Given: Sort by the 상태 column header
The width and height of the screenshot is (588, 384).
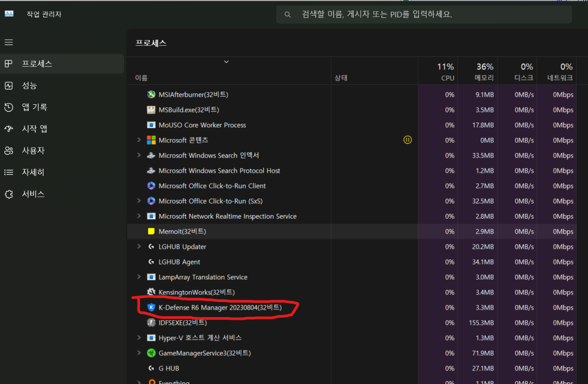Looking at the screenshot, I should [374, 71].
